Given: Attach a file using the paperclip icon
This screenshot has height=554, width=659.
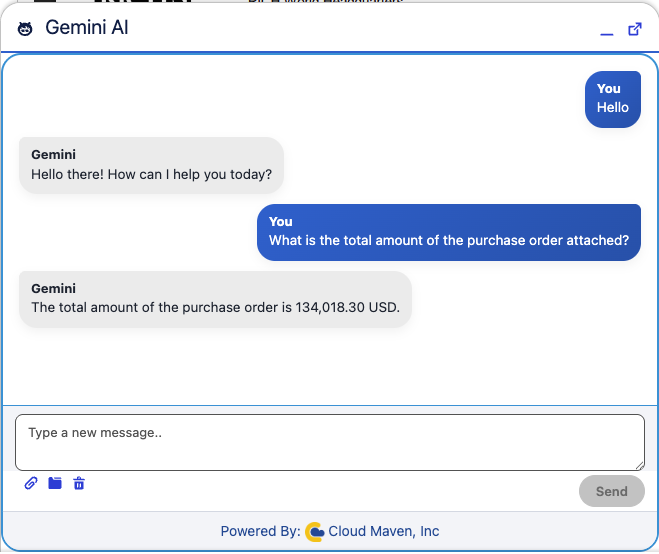Looking at the screenshot, I should [x=31, y=483].
